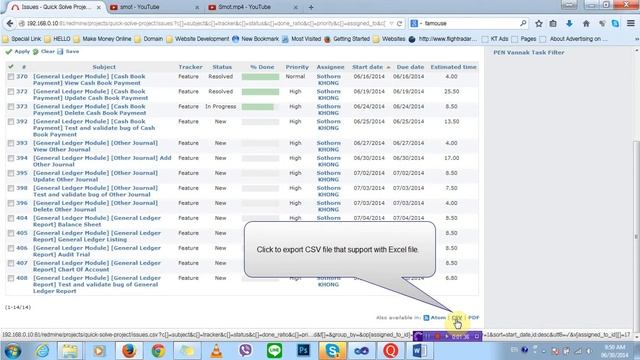Open the Getting Started bookmark icon
640x360 pixels.
pyautogui.click(x=327, y=39)
